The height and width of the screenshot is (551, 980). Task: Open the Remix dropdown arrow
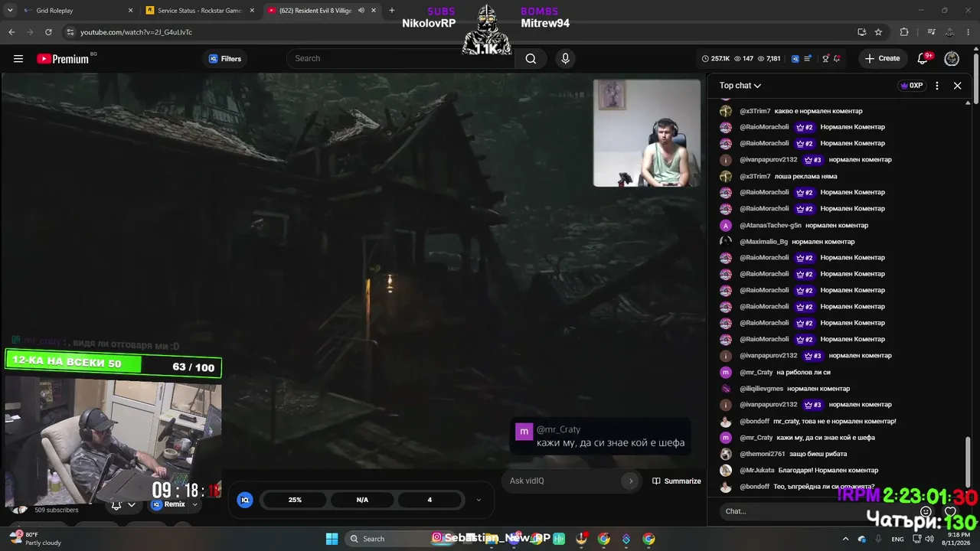point(194,504)
